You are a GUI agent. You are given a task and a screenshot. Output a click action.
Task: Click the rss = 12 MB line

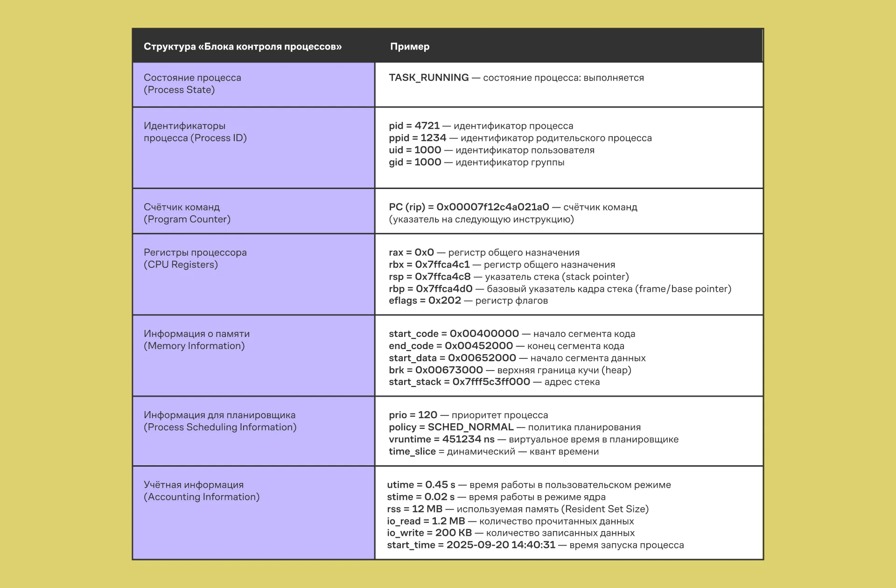(517, 509)
